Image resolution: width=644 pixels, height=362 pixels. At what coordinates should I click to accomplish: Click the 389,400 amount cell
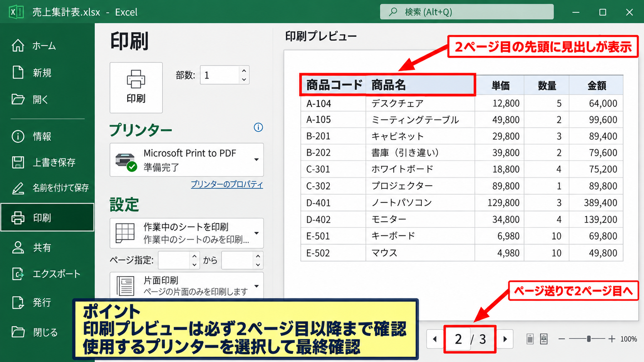click(596, 202)
